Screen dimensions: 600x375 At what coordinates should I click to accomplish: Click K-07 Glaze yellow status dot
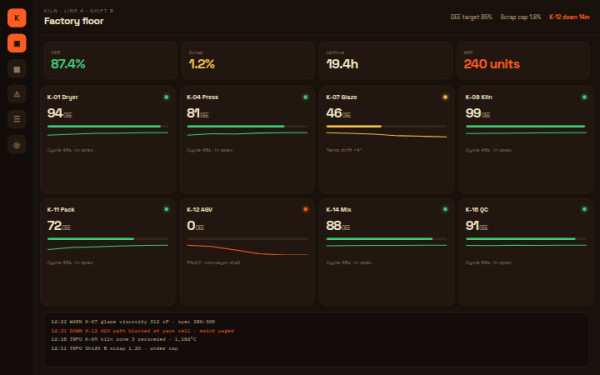[445, 97]
